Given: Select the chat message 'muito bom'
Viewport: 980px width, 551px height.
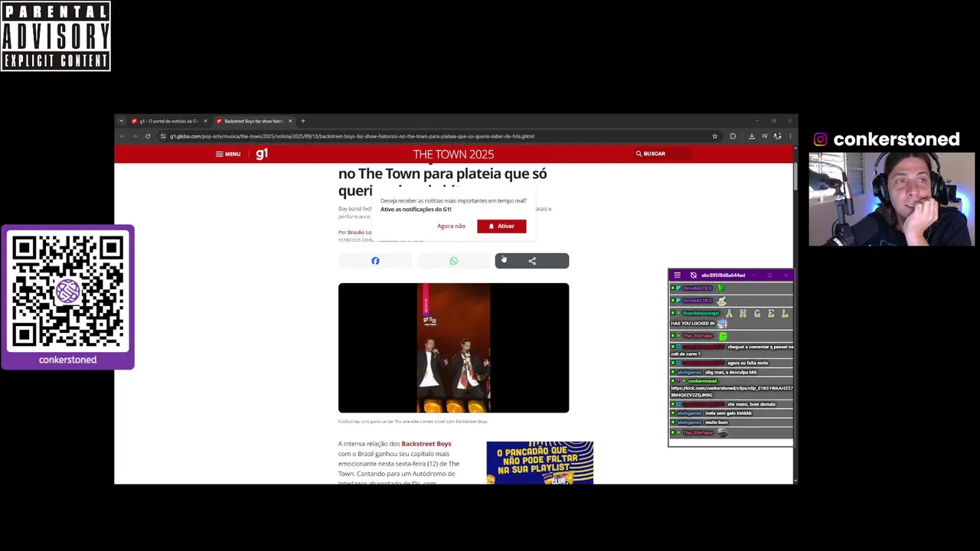Looking at the screenshot, I should 717,422.
